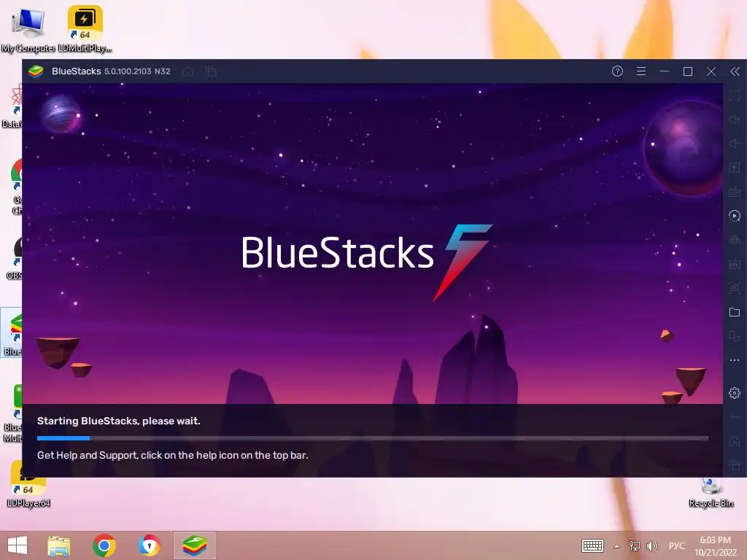This screenshot has height=560, width=747.
Task: Open File Explorer from the taskbar
Action: (x=59, y=545)
